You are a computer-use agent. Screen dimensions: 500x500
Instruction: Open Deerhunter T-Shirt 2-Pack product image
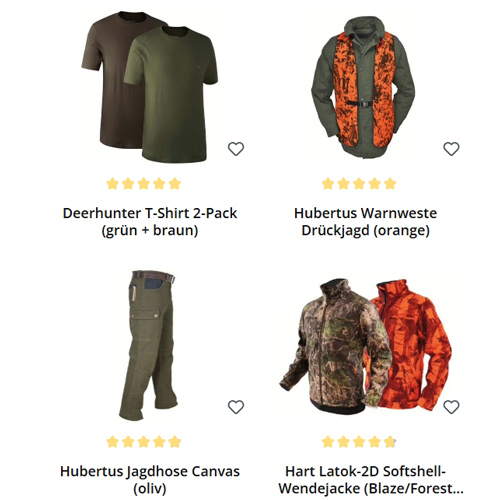pyautogui.click(x=150, y=87)
